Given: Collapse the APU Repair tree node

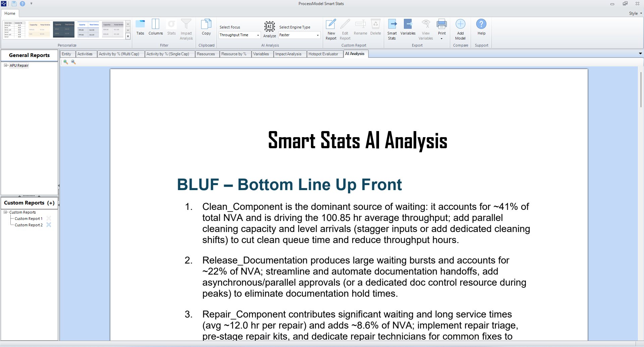Looking at the screenshot, I should (5, 65).
